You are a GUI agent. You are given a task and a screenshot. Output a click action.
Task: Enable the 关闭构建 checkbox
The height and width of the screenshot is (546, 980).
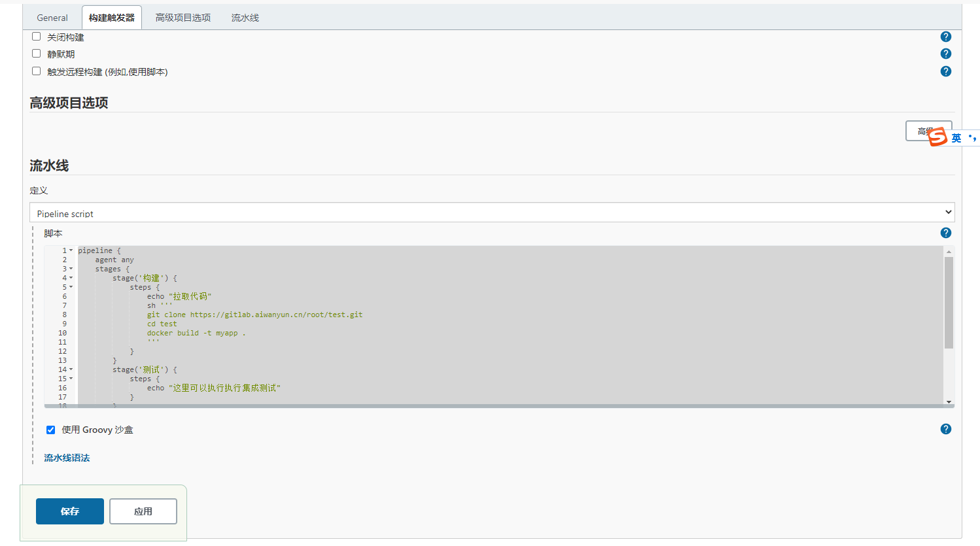coord(37,37)
